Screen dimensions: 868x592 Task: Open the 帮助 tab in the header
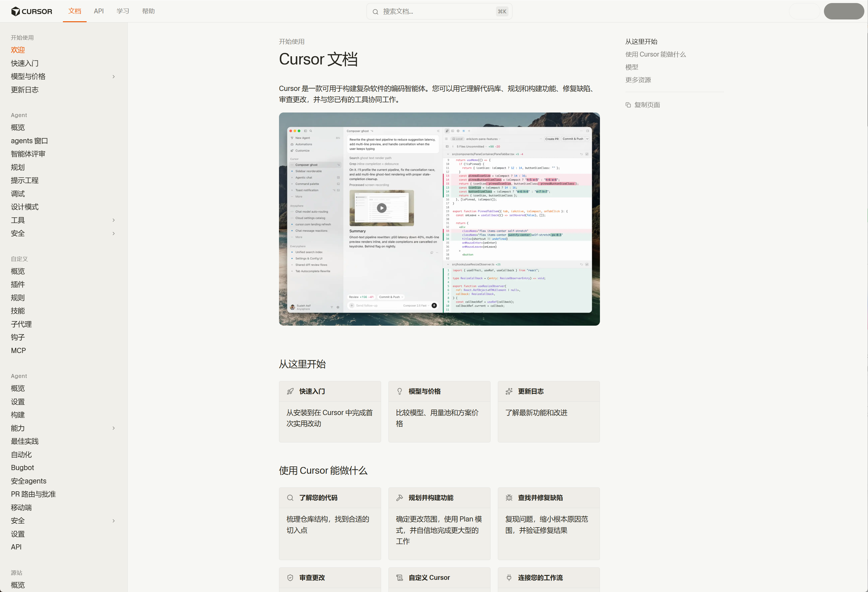click(x=148, y=11)
